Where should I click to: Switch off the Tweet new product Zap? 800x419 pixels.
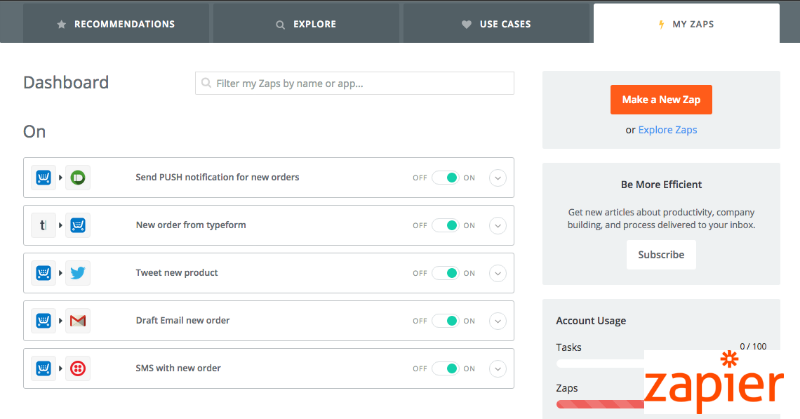[445, 273]
